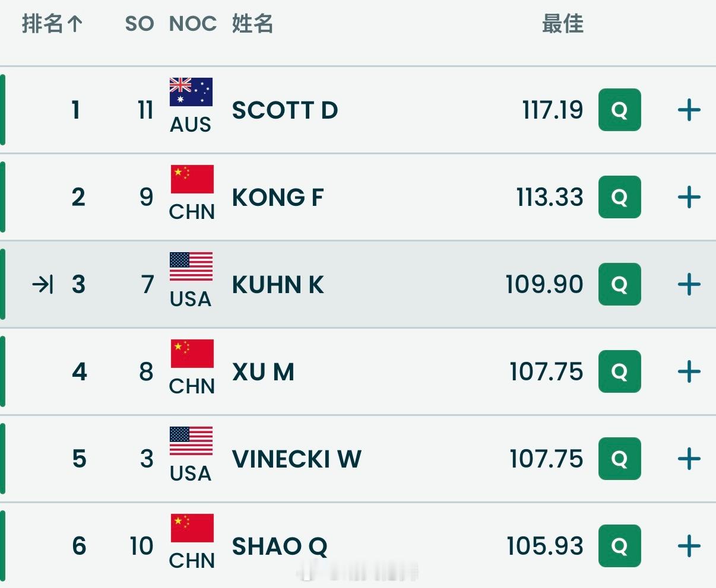Click Q badge next to 109.90
The width and height of the screenshot is (716, 588).
pyautogui.click(x=619, y=284)
